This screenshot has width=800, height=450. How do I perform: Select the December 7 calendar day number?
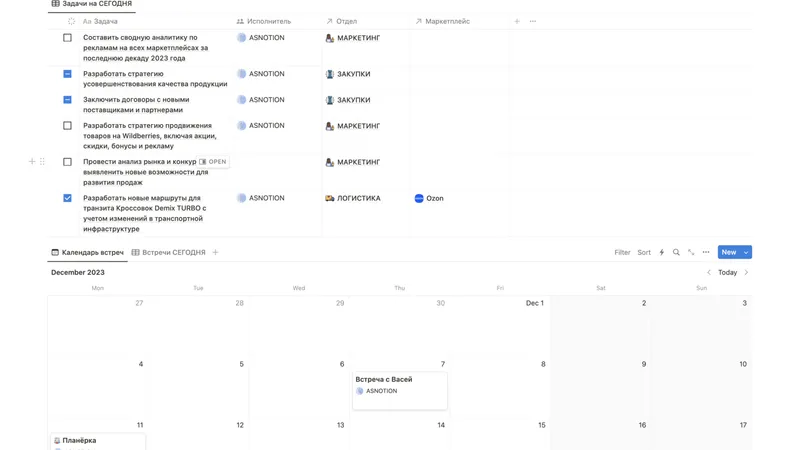point(442,364)
